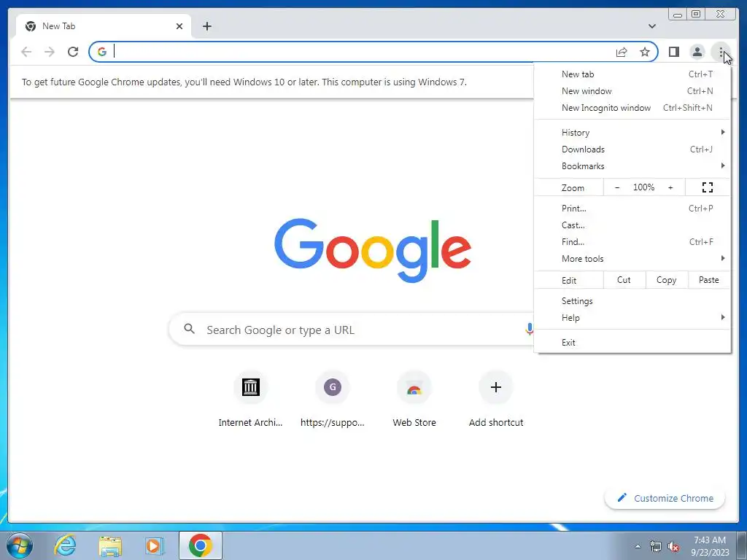Share this page icon in address bar
The height and width of the screenshot is (560, 747).
point(622,52)
